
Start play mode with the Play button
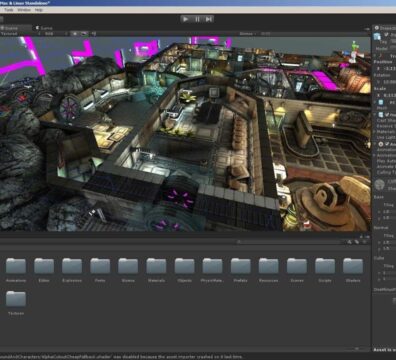tap(186, 19)
